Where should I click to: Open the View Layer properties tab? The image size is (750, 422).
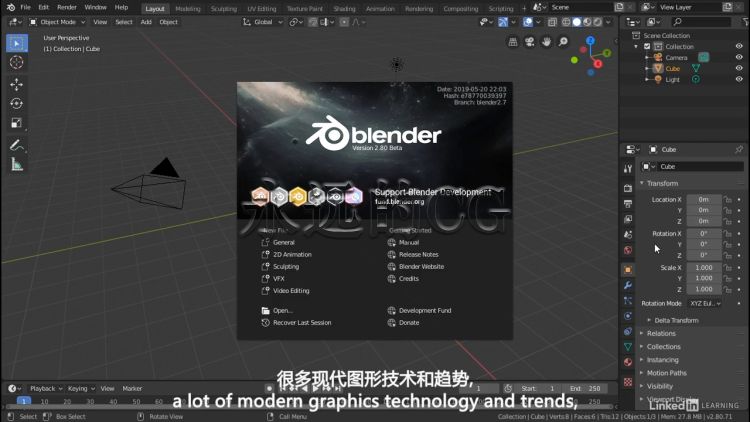pos(628,219)
